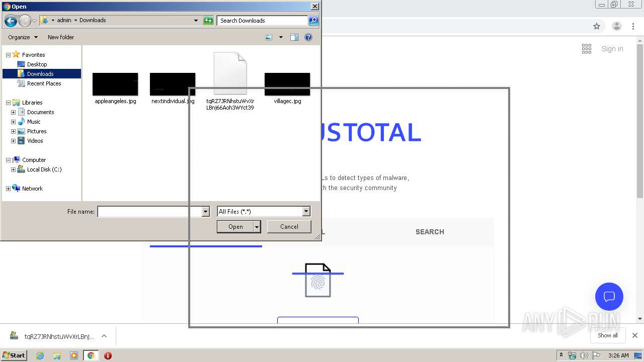Open dialog help question-mark icon
The width and height of the screenshot is (644, 362).
tap(308, 37)
